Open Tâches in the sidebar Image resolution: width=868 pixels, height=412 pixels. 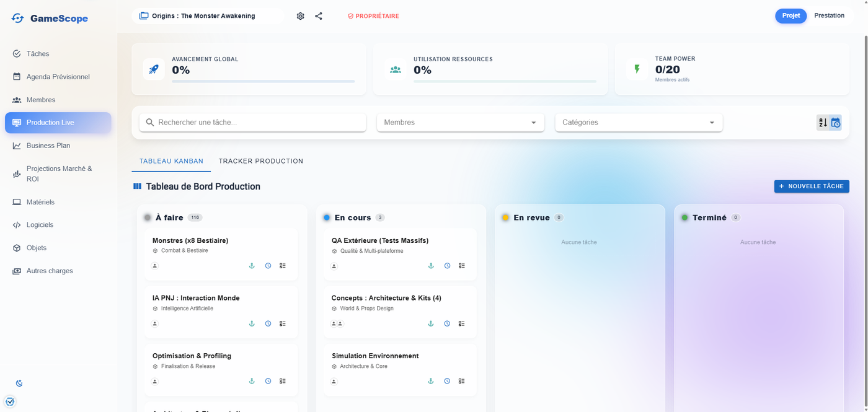pos(58,54)
